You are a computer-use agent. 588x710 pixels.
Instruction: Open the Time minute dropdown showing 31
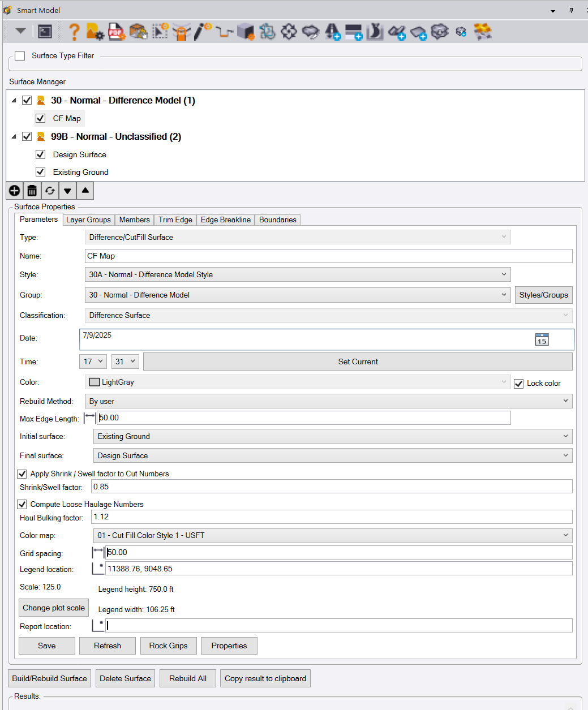(x=125, y=362)
